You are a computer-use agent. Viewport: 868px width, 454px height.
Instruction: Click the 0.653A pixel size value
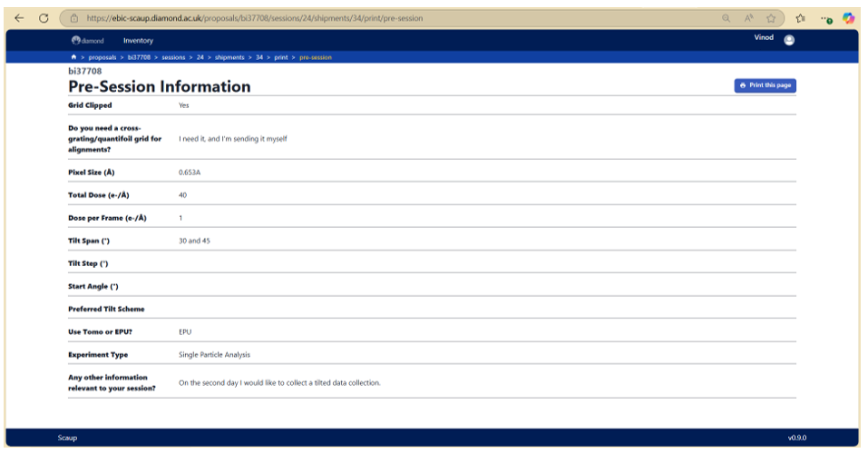[190, 173]
